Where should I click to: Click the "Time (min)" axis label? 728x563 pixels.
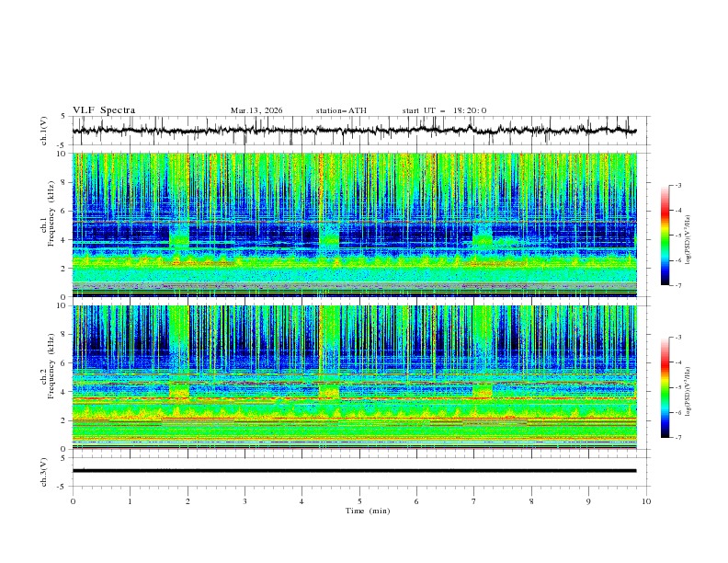(x=368, y=511)
